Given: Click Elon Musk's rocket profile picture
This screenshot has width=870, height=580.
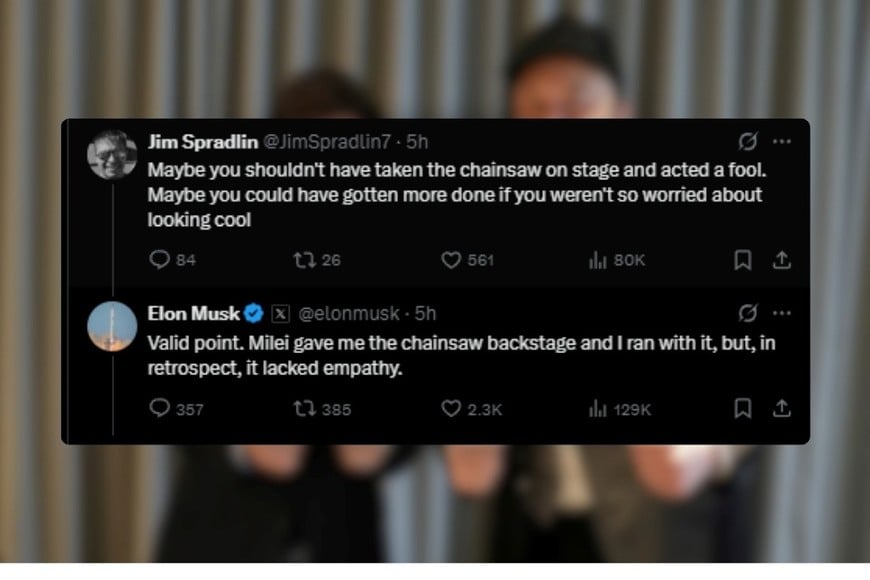Looking at the screenshot, I should tap(112, 326).
